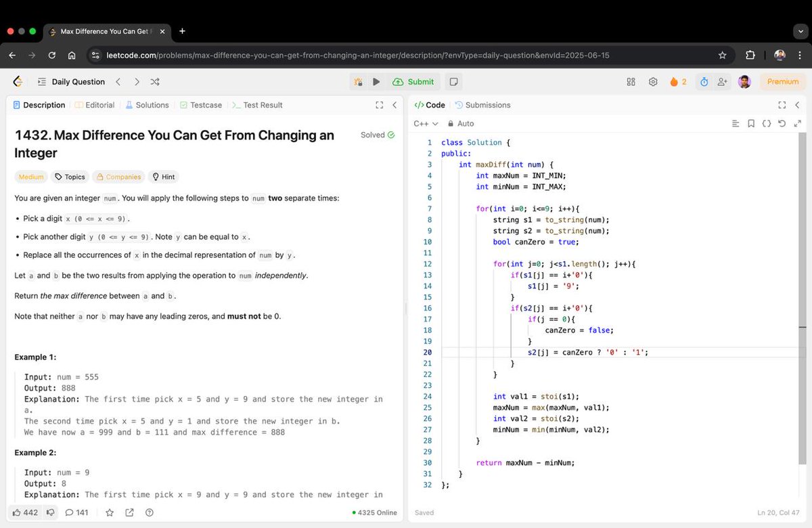
Task: Click the Saved status text
Action: [x=424, y=512]
